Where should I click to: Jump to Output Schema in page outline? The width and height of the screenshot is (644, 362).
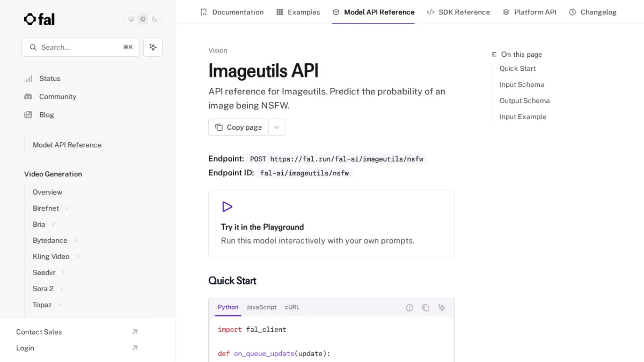tap(524, 101)
